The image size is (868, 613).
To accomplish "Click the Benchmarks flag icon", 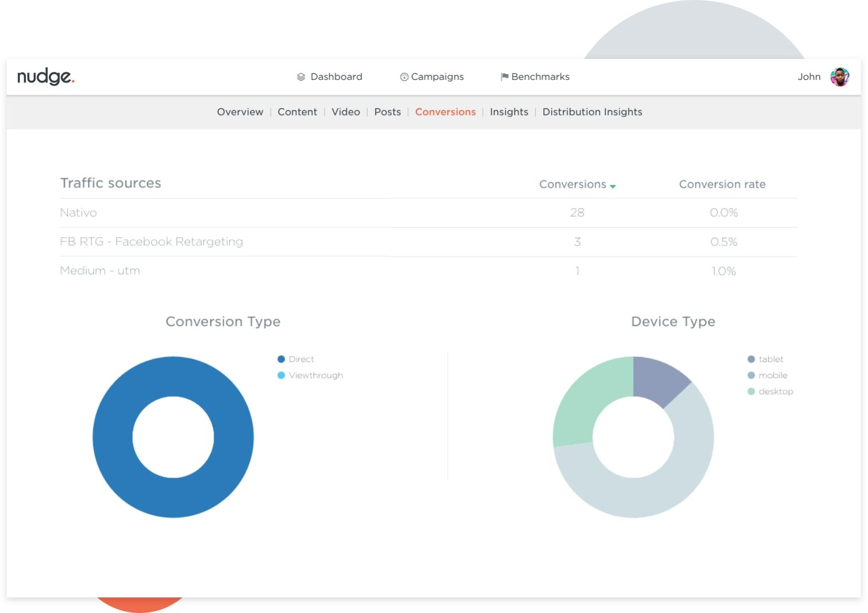I will [504, 77].
